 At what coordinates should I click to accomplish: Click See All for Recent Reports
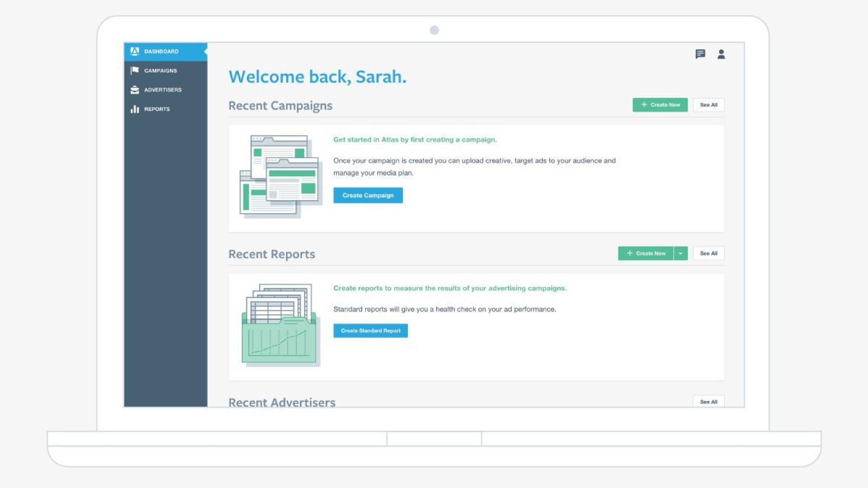click(708, 253)
